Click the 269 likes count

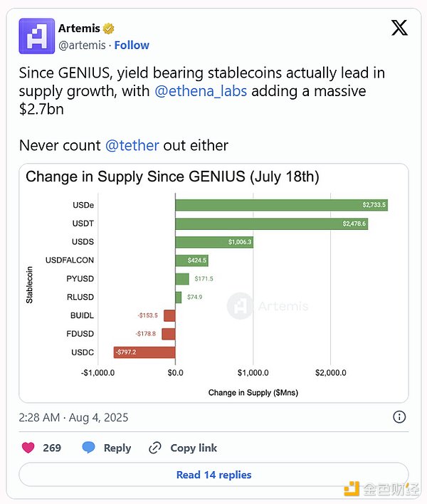pos(52,448)
